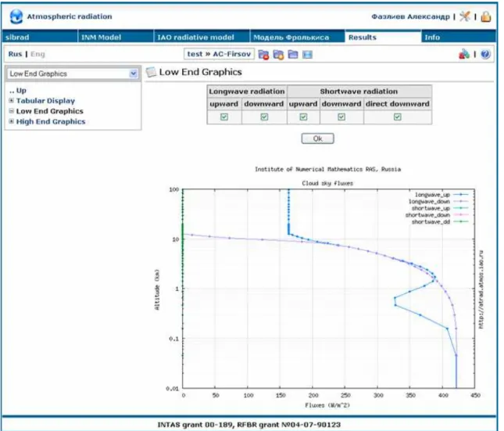Click the 'Longwave radiation' table header
This screenshot has width=504, height=431.
coord(247,92)
